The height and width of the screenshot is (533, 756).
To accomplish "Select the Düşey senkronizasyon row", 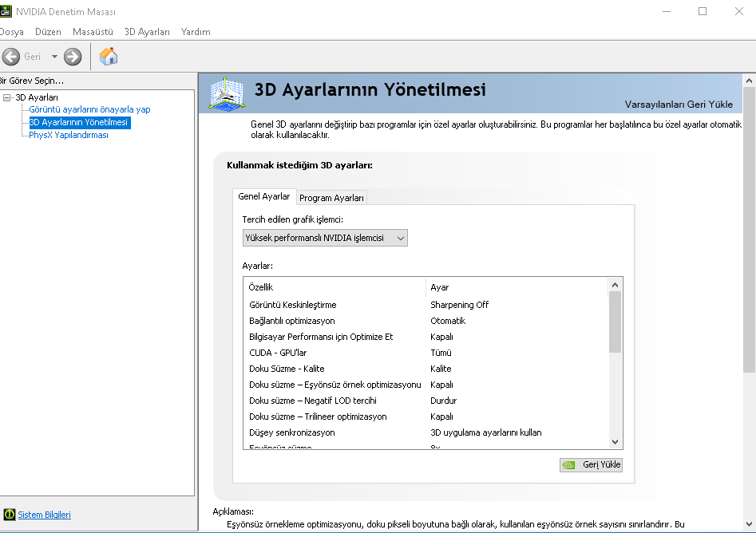I will pyautogui.click(x=426, y=432).
